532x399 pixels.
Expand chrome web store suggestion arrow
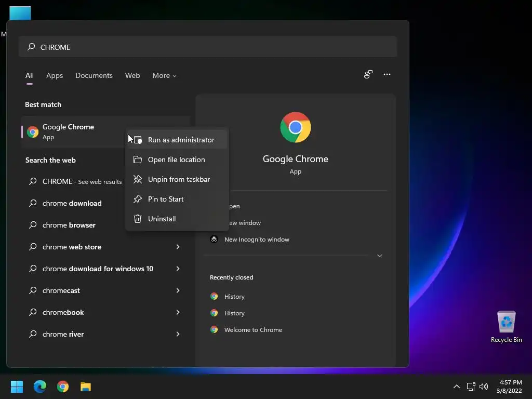pyautogui.click(x=178, y=247)
